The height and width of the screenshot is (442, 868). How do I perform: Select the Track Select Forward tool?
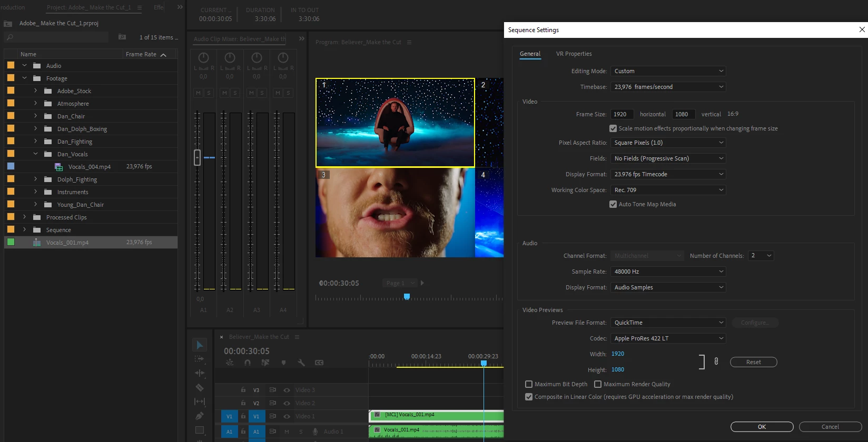coord(200,359)
